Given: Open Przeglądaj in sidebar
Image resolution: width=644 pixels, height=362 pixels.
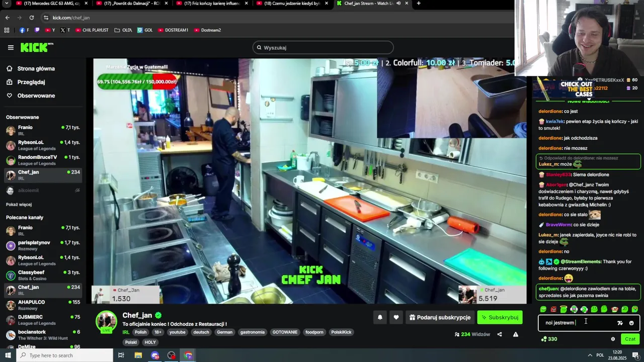Looking at the screenshot, I should (31, 82).
